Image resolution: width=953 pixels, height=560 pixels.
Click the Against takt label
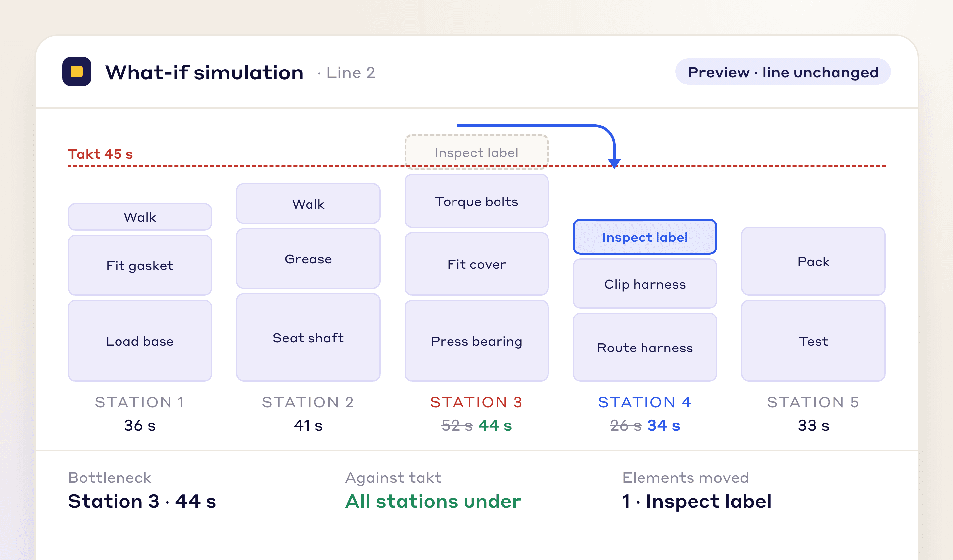point(393,478)
